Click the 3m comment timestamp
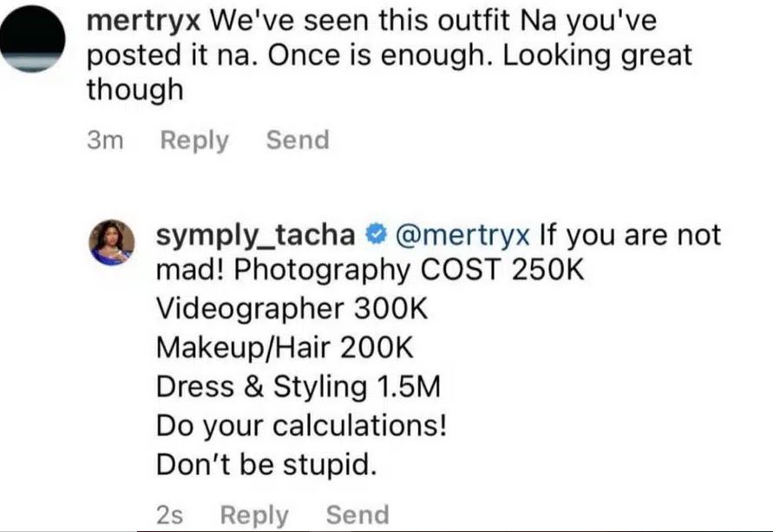The width and height of the screenshot is (773, 532). [x=107, y=141]
